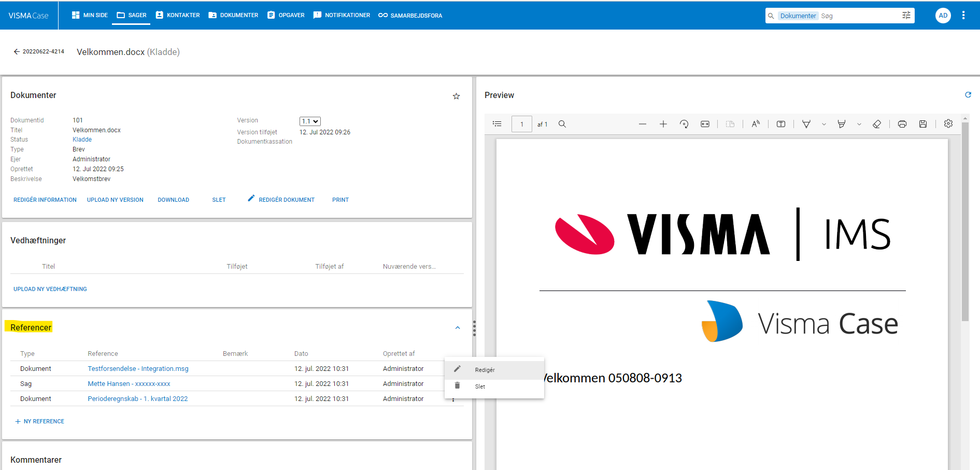Open NOTIFIKATIONER in the top navigation
Image resolution: width=980 pixels, height=470 pixels.
click(x=342, y=16)
